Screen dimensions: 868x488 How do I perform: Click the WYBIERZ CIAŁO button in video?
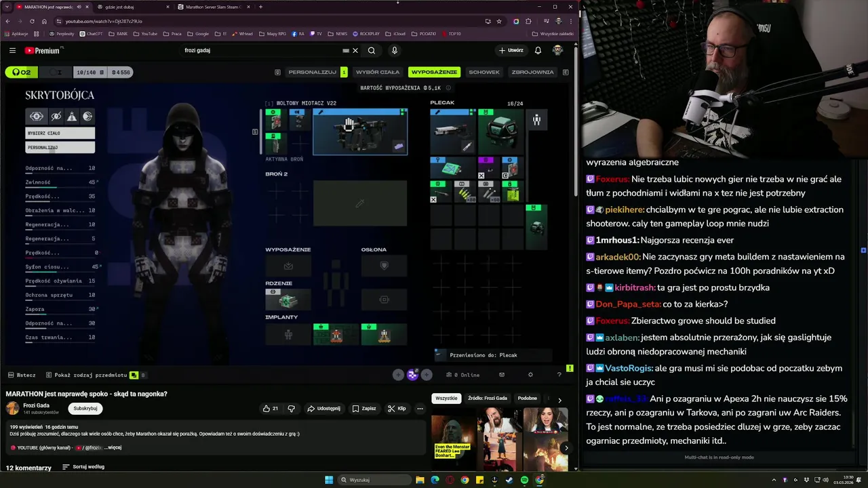(60, 133)
